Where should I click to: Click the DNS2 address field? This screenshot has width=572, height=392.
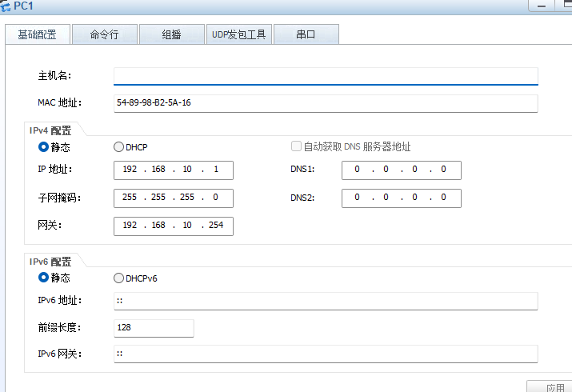click(x=401, y=198)
